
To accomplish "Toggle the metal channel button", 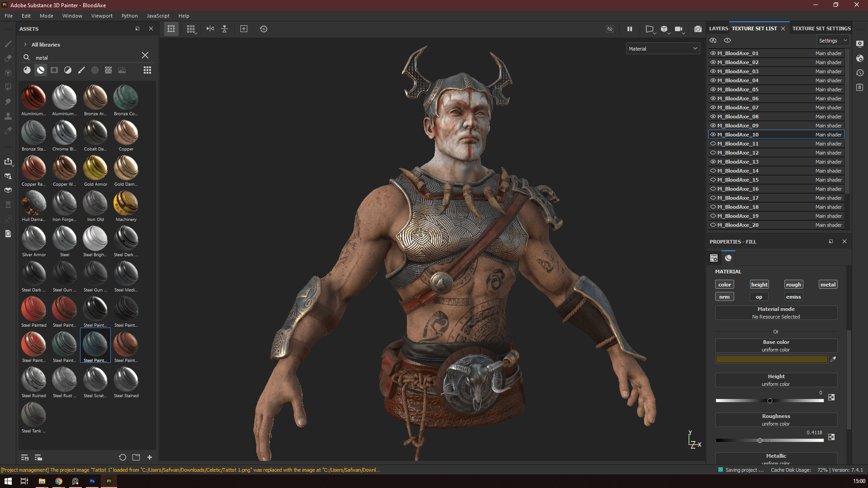I will coord(828,284).
